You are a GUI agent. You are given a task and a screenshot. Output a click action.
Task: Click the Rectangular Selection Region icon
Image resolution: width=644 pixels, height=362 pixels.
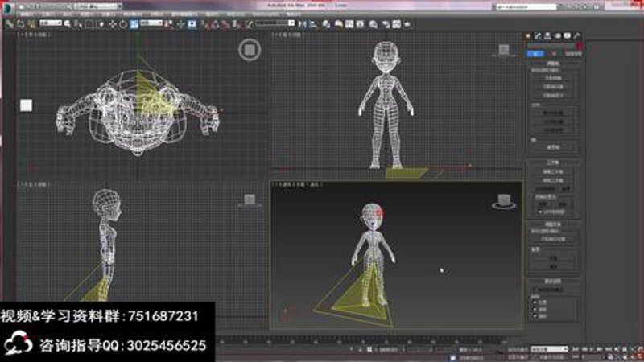[89, 24]
